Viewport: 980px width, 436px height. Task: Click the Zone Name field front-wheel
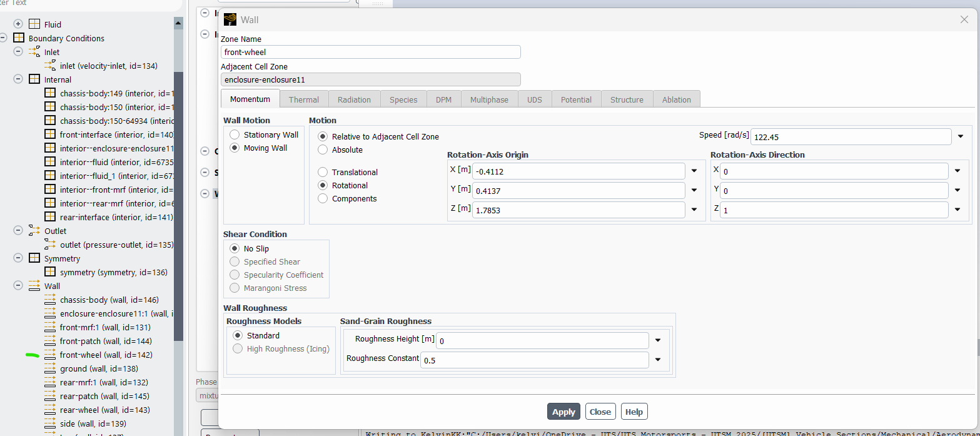tap(371, 52)
